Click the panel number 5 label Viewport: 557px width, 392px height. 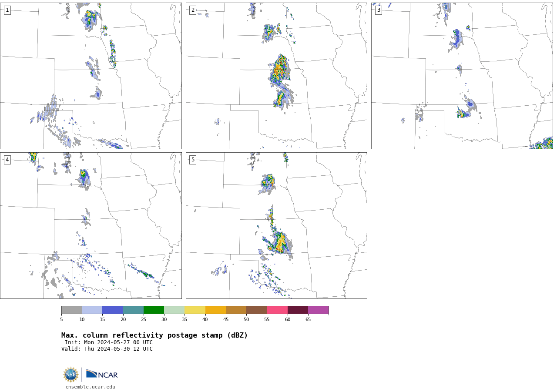(193, 160)
